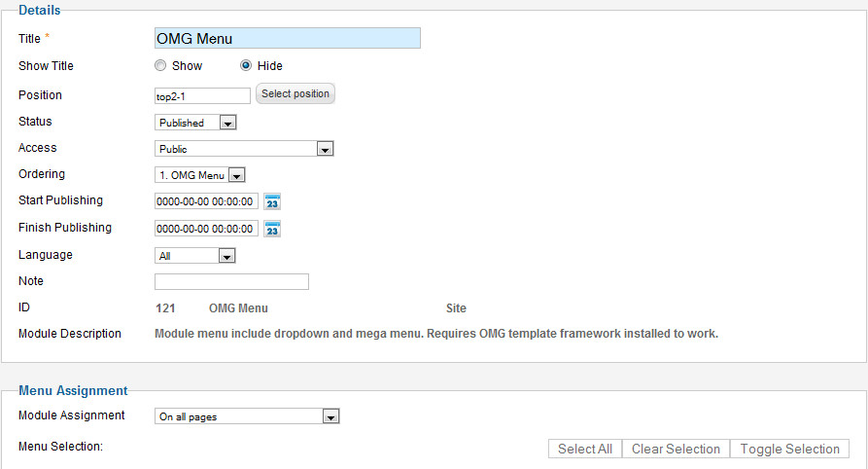Image resolution: width=868 pixels, height=469 pixels.
Task: Click inside the Note text field
Action: coord(231,281)
